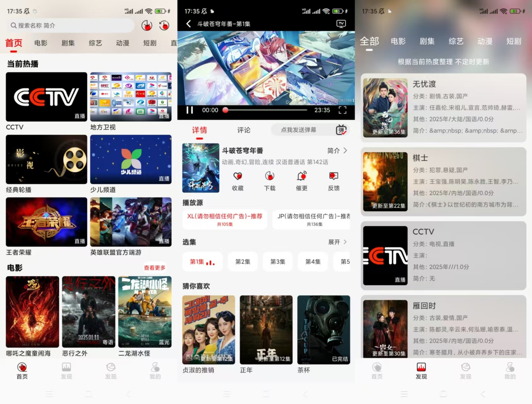Switch to the 动漫 tab on the left screen
The image size is (532, 404).
[123, 43]
